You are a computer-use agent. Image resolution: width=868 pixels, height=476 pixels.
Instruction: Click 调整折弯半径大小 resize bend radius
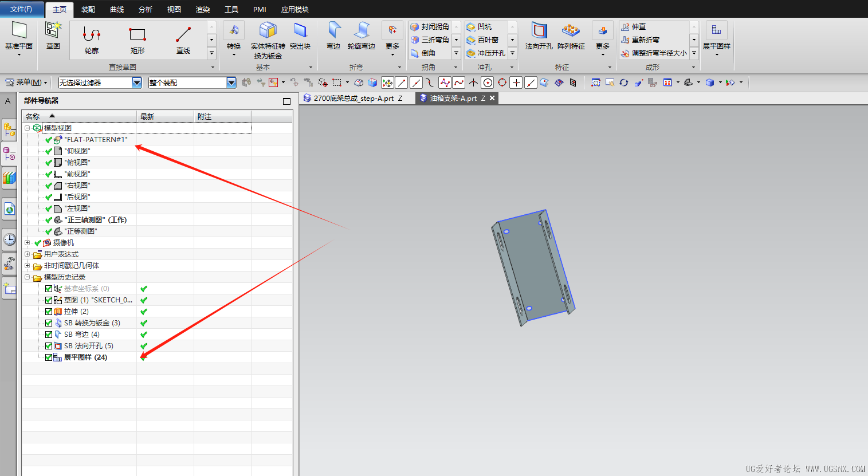tap(654, 53)
